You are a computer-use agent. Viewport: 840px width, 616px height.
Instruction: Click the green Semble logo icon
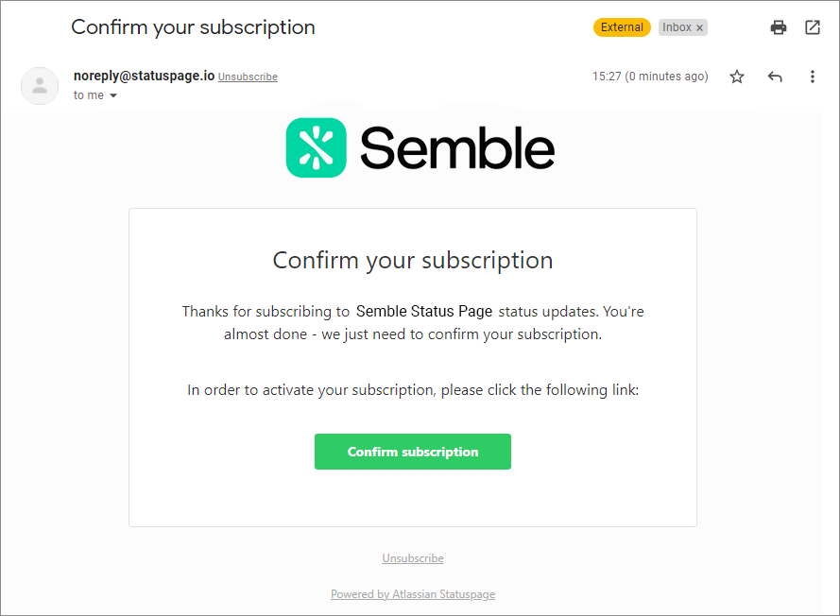[x=317, y=147]
